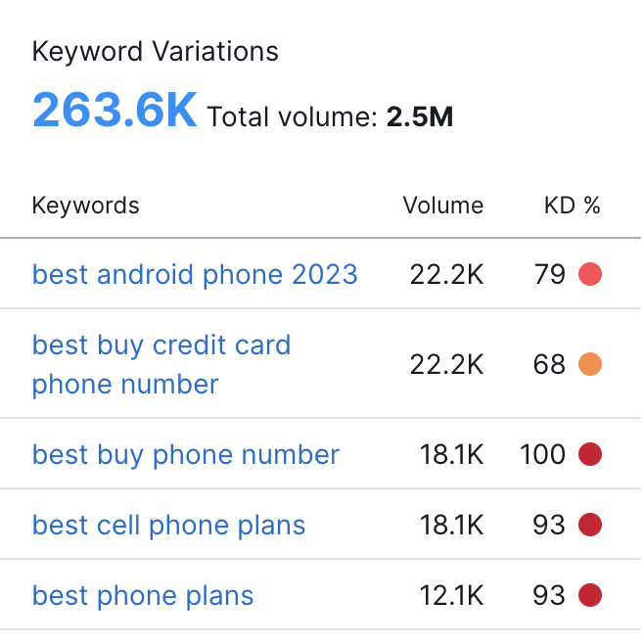Click the KD value 100
The image size is (644, 644).
pos(543,455)
